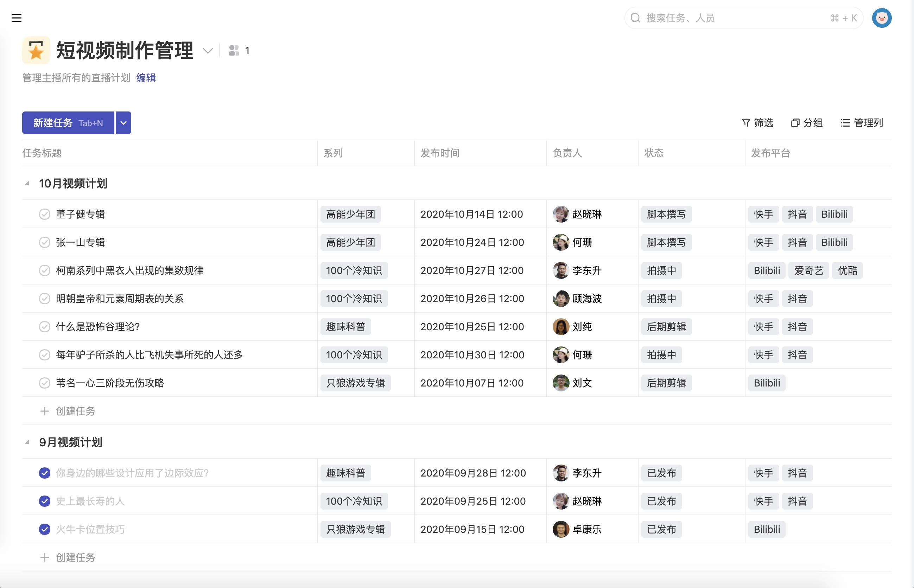
Task: Uncheck the 史上最长寿的人 task
Action: coord(45,501)
